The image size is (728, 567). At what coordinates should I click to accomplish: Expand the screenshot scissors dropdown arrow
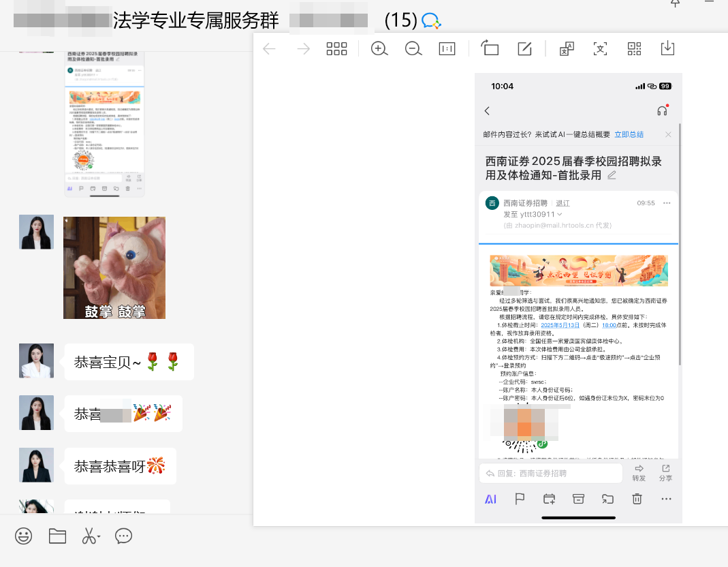click(x=99, y=538)
